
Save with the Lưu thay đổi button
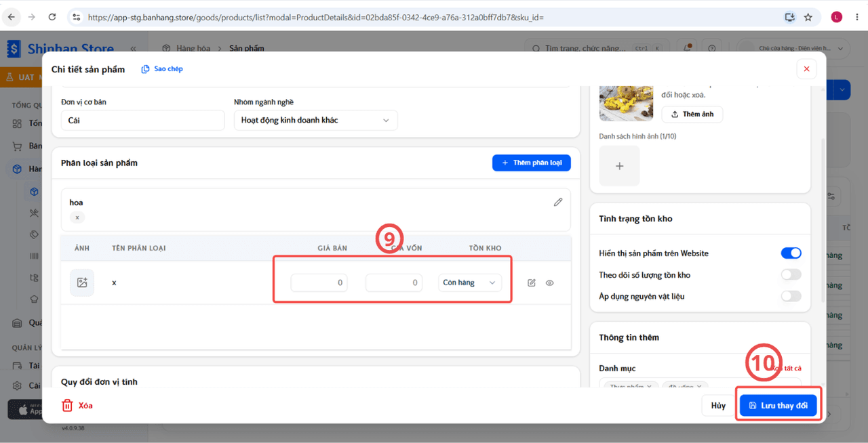tap(778, 406)
